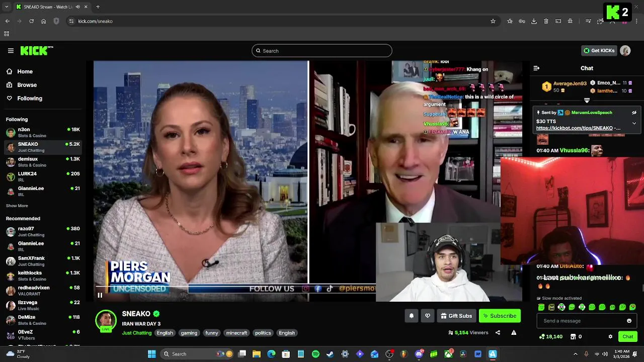Open channel points 18,140 balance
Image resolution: width=644 pixels, height=362 pixels.
click(x=551, y=336)
